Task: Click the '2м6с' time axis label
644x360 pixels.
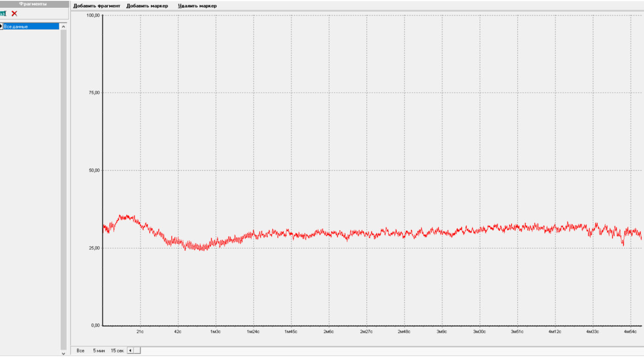Action: (328, 332)
